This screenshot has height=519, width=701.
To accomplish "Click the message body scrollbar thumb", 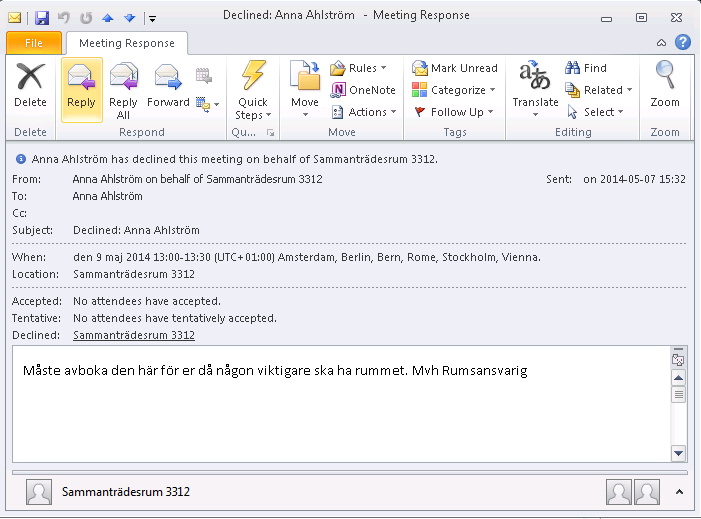I will click(x=678, y=394).
